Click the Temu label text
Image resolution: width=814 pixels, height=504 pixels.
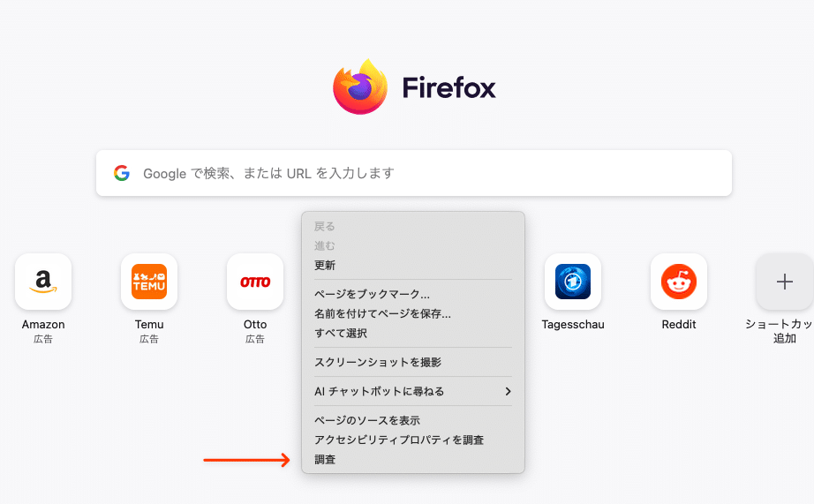pyautogui.click(x=149, y=325)
